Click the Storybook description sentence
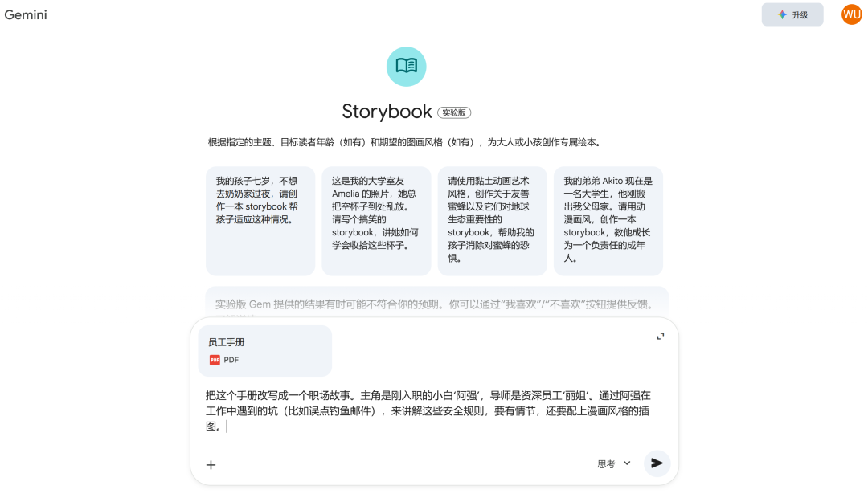Image resolution: width=868 pixels, height=502 pixels. click(405, 142)
